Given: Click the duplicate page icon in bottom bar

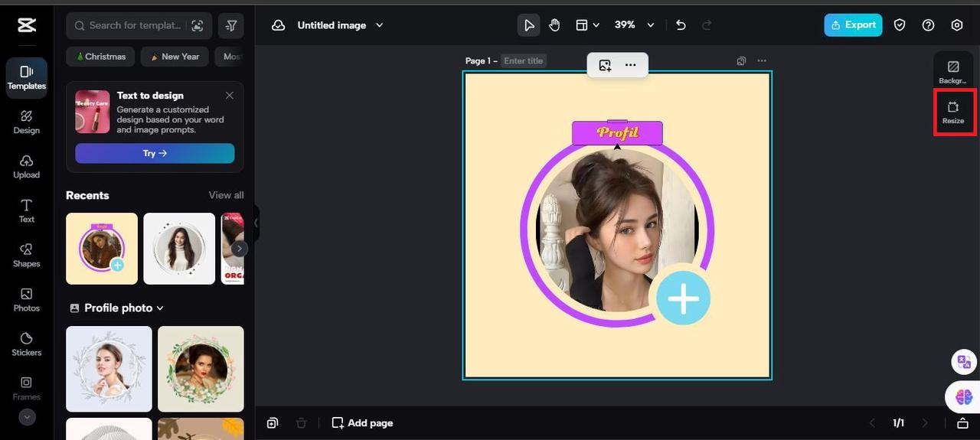Looking at the screenshot, I should (273, 423).
